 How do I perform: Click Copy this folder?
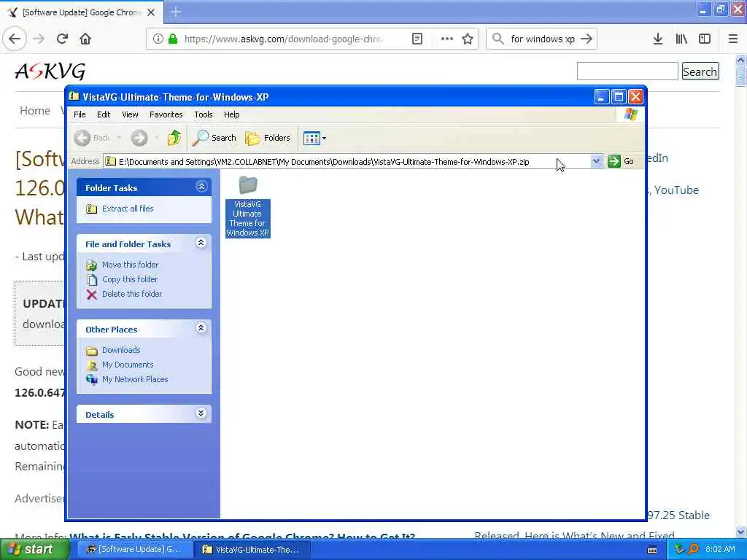(x=130, y=279)
